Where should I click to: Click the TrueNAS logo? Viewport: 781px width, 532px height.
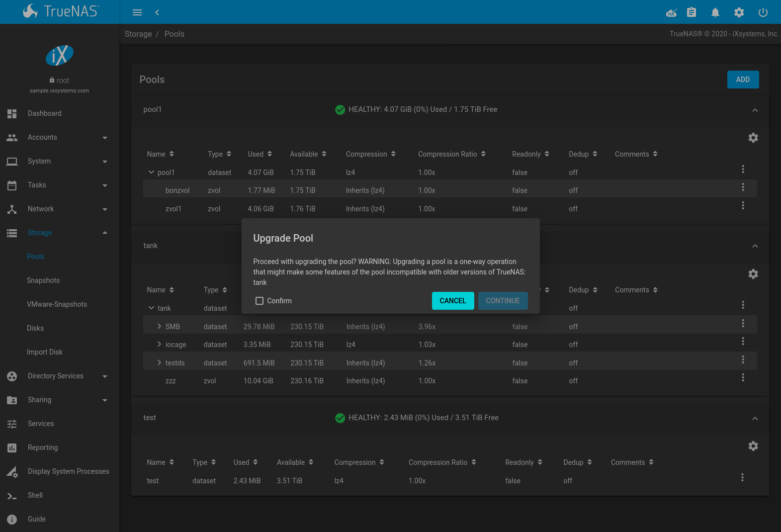(61, 11)
